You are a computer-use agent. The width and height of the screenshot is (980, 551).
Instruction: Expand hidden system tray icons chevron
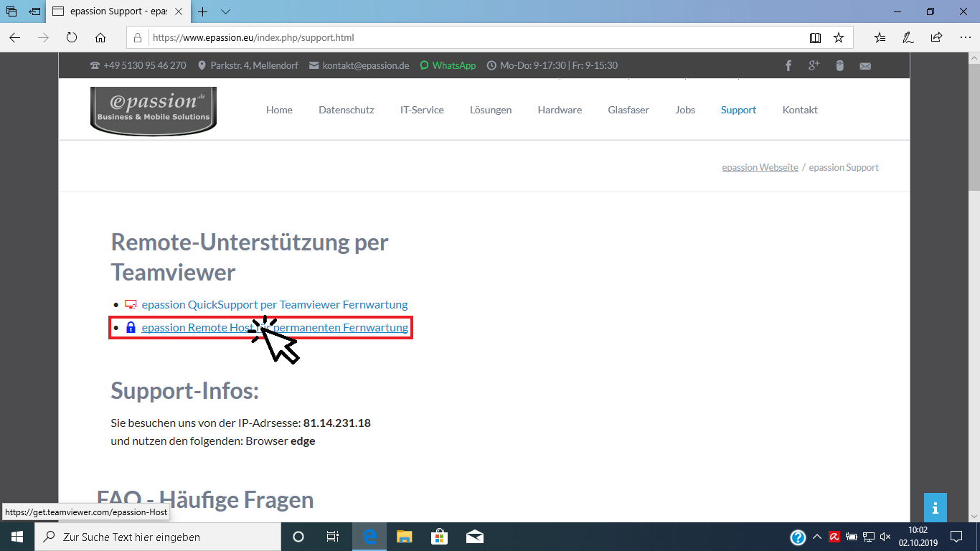click(x=817, y=537)
